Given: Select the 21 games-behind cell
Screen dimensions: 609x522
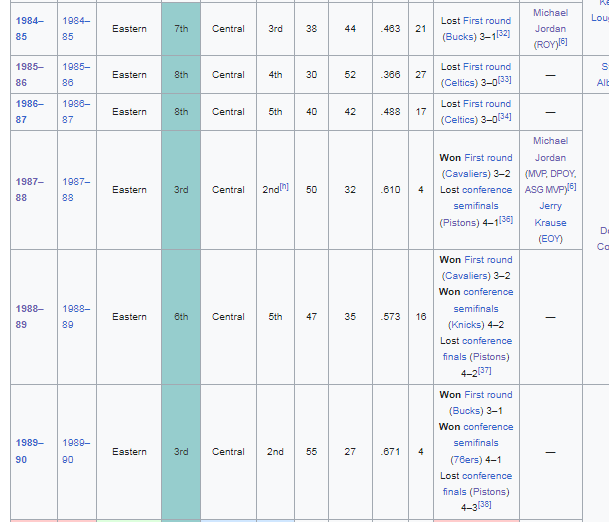Looking at the screenshot, I should click(421, 29).
